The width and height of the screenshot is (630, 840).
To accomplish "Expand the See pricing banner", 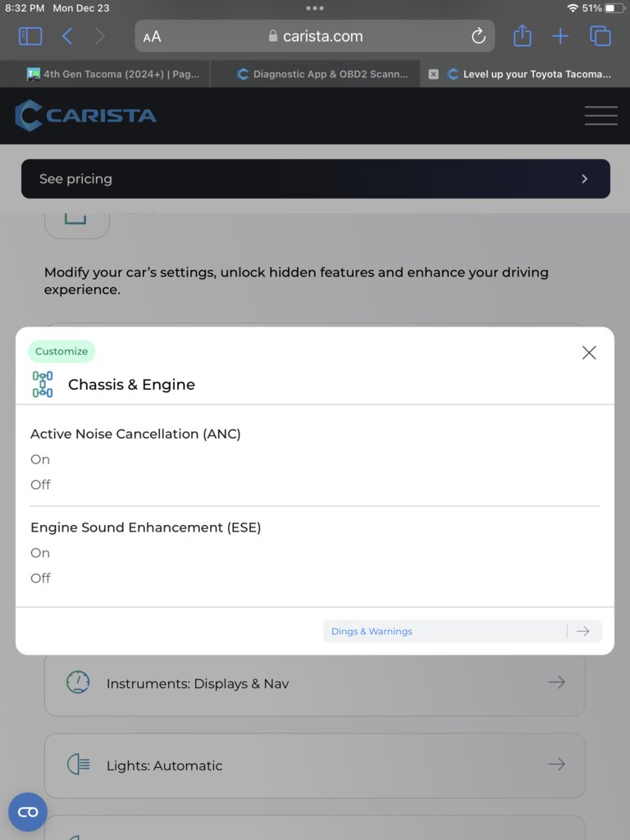I will click(x=316, y=179).
